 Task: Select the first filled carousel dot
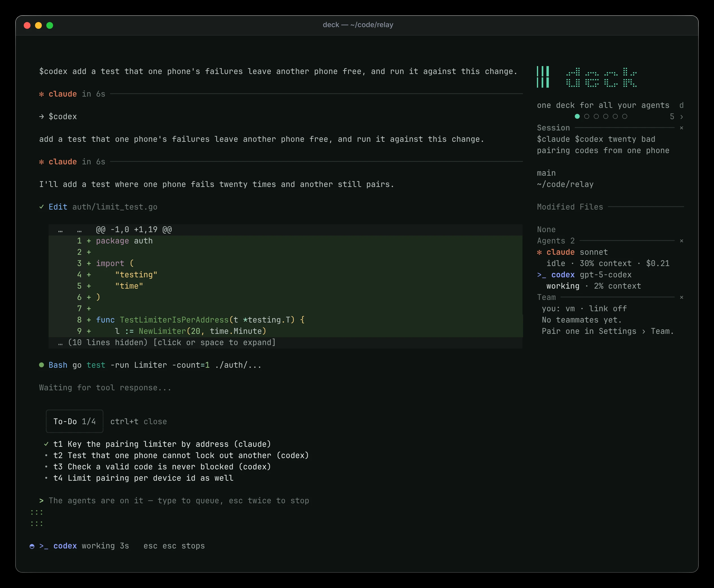[577, 117]
